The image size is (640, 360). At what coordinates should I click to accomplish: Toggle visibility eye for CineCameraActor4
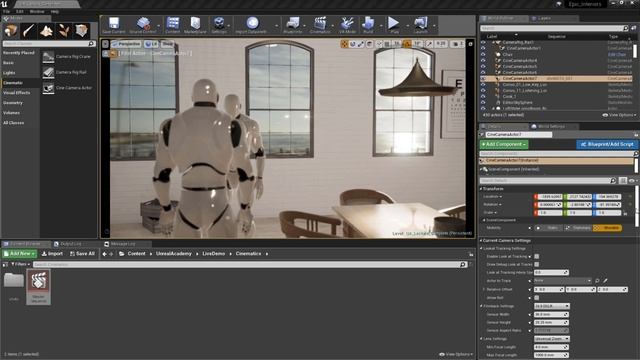pos(483,60)
